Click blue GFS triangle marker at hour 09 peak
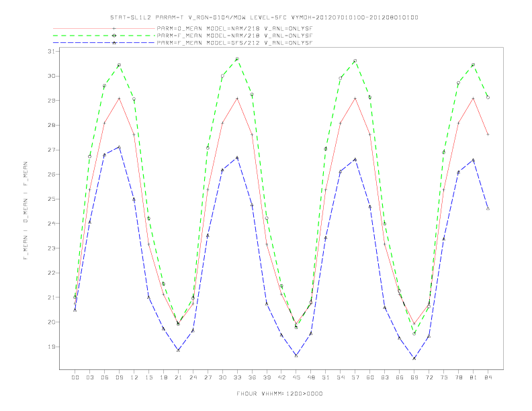This screenshot has height=411, width=532. [x=119, y=147]
